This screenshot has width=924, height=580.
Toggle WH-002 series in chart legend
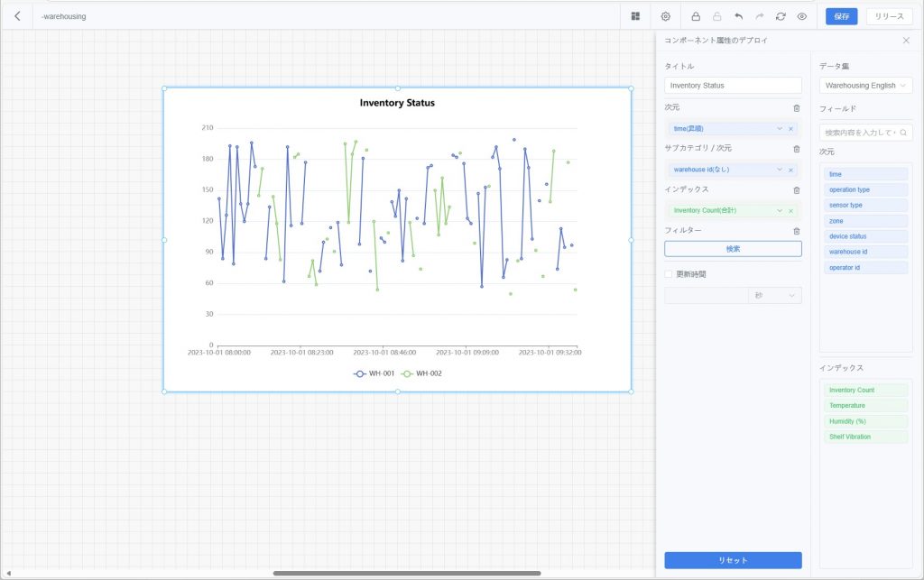pyautogui.click(x=421, y=373)
